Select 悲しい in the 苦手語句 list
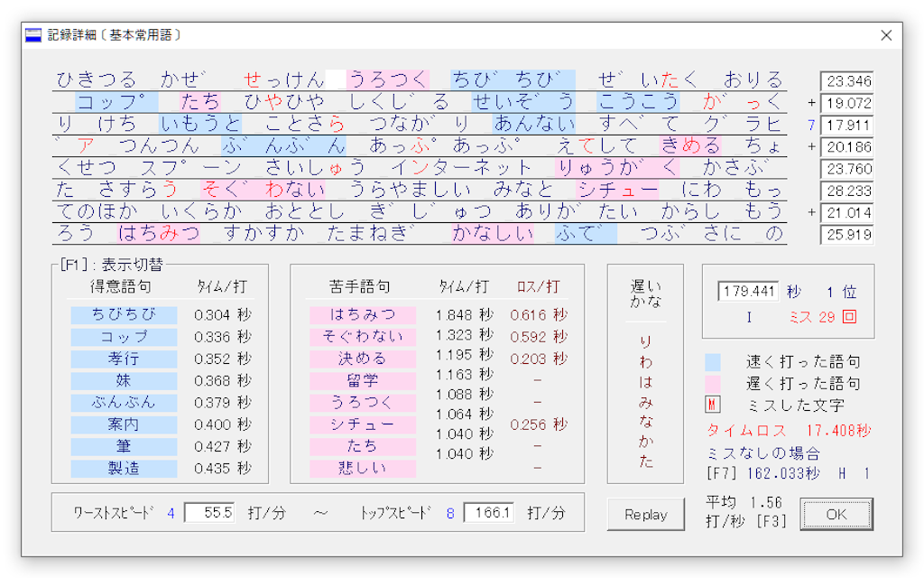This screenshot has width=924, height=578. click(x=363, y=469)
